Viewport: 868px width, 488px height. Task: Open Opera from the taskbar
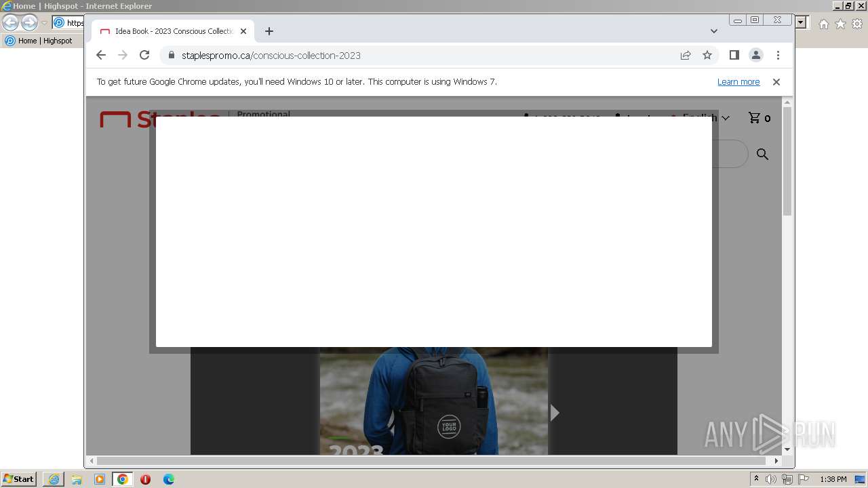pos(146,479)
